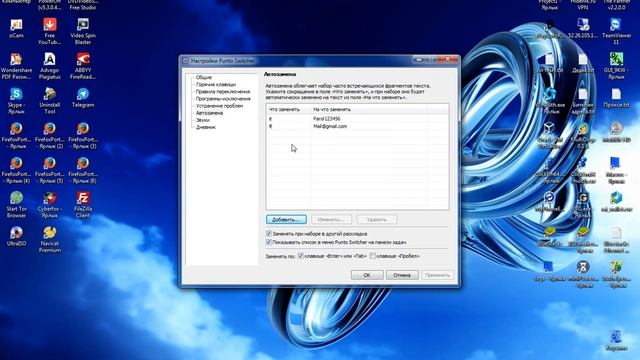Viewport: 640px width, 360px height.
Task: Open the Uninstall Tool icon
Action: click(50, 100)
